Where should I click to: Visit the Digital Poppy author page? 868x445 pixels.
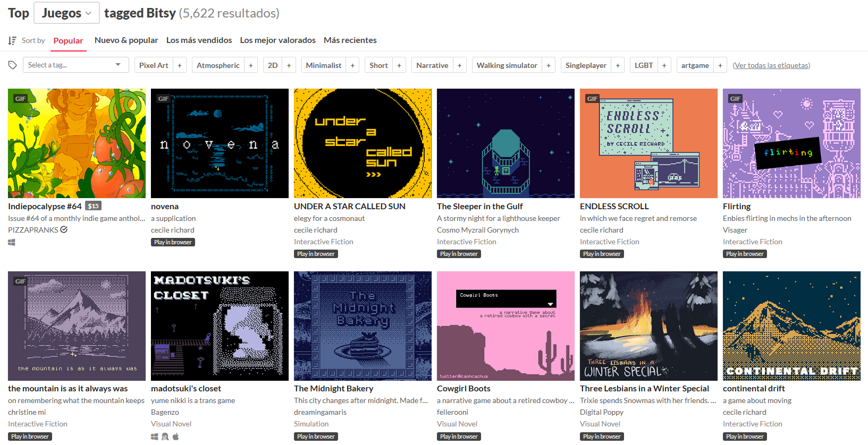tap(602, 412)
